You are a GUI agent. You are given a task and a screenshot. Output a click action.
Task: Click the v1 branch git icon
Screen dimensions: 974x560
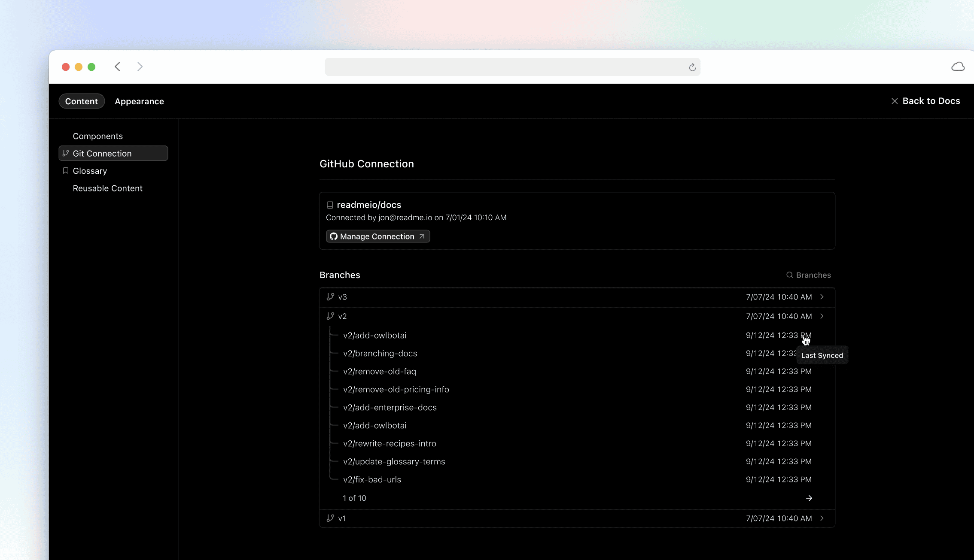coord(330,518)
